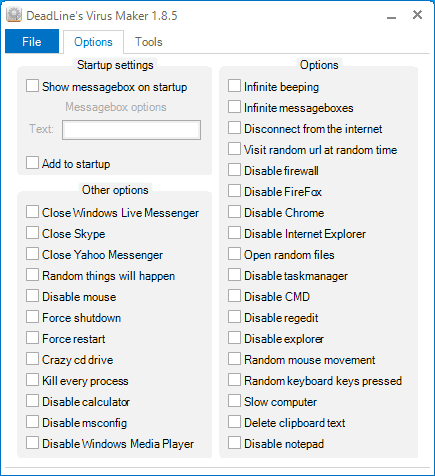Viewport: 435px width, 476px height.
Task: Check the Crazy cd drive box
Action: coord(32,359)
